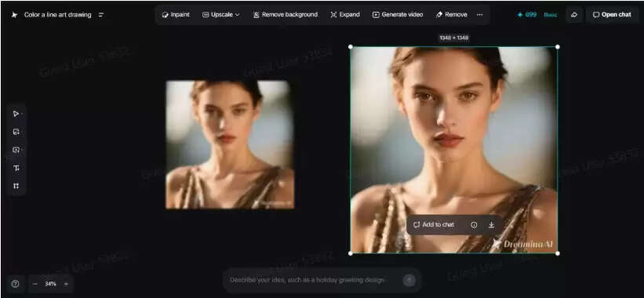Select the Text tool in sidebar
Viewport: 644px width, 298px height.
16,168
